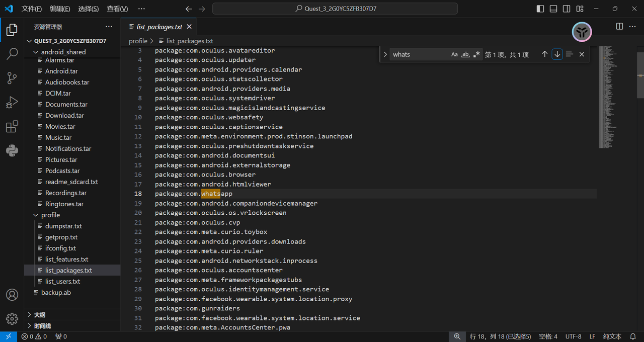
Task: Toggle the primary side bar layout icon
Action: pos(540,9)
